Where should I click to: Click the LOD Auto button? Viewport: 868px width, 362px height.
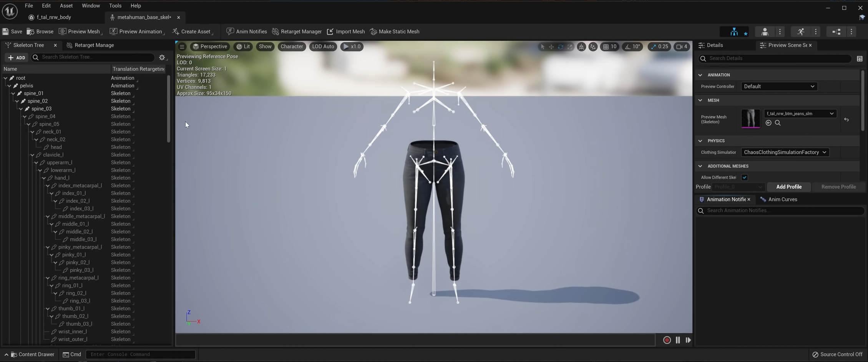323,46
